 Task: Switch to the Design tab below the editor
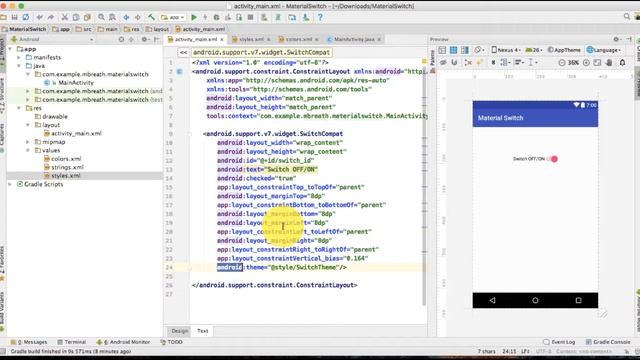click(x=180, y=331)
